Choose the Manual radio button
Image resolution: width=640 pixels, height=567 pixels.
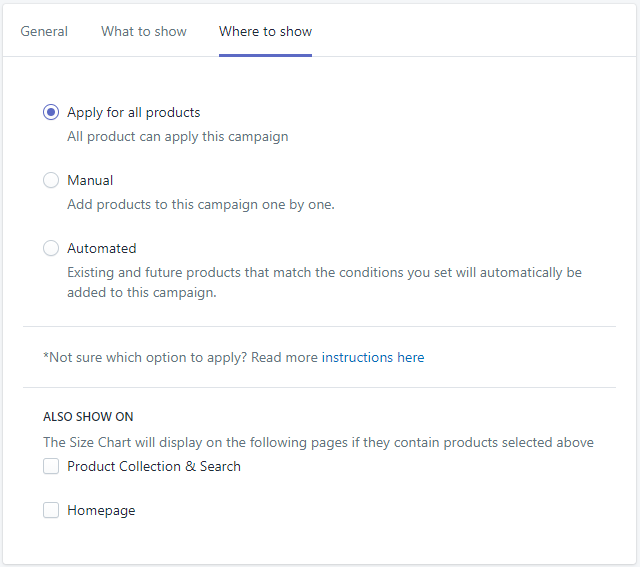51,180
